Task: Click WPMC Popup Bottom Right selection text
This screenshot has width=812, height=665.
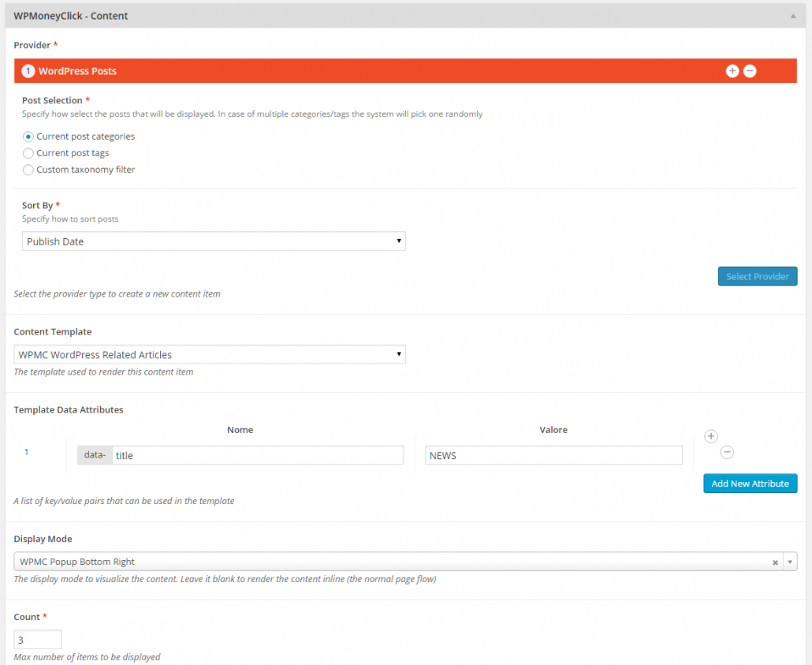Action: [x=77, y=562]
